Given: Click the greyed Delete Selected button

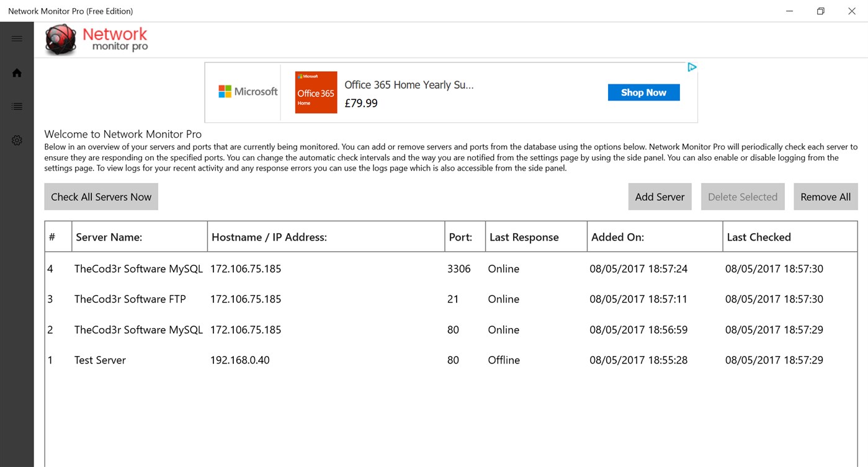Looking at the screenshot, I should coord(742,197).
